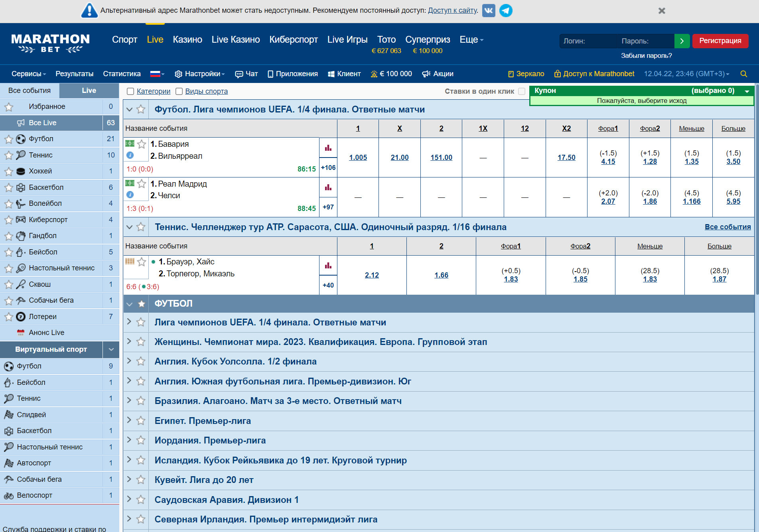Image resolution: width=759 pixels, height=532 pixels.
Task: Open the Казино menu item
Action: (187, 39)
